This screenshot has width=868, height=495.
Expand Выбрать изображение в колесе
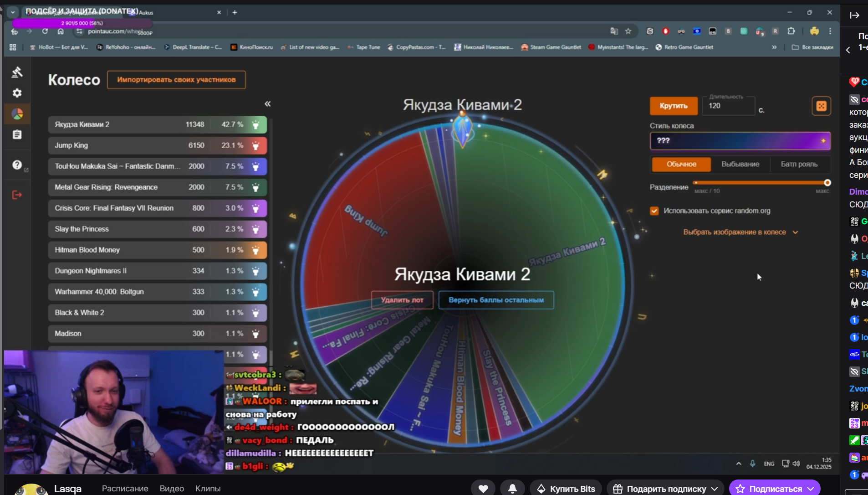tap(740, 232)
